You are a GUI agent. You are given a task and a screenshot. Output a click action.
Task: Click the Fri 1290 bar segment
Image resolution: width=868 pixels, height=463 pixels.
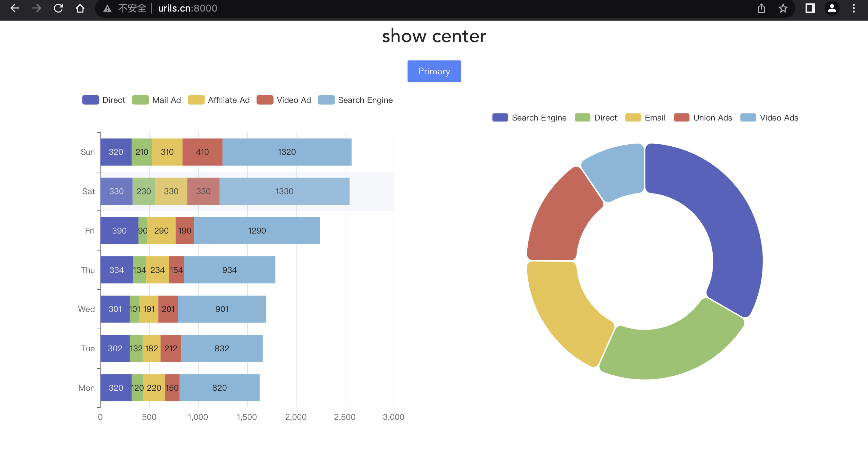[257, 231]
